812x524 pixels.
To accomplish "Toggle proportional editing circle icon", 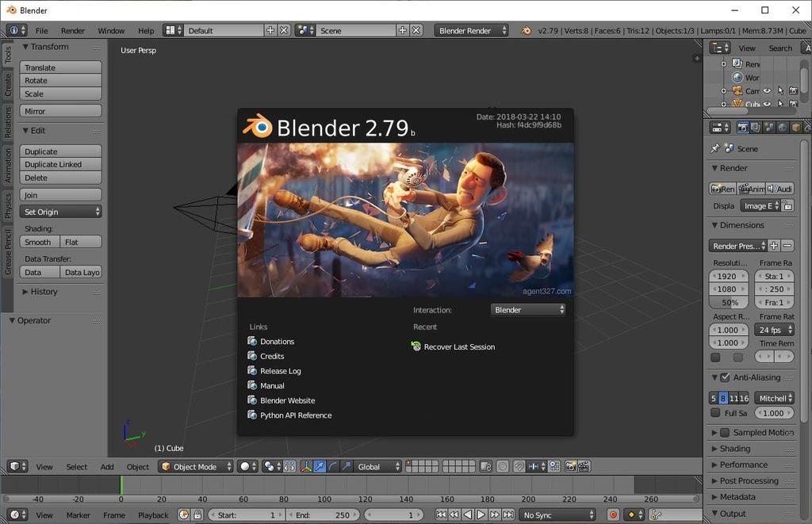I will [502, 466].
